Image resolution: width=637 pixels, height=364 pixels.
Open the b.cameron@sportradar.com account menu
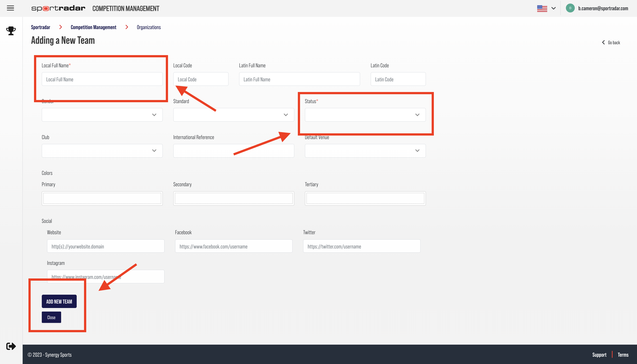click(x=603, y=8)
